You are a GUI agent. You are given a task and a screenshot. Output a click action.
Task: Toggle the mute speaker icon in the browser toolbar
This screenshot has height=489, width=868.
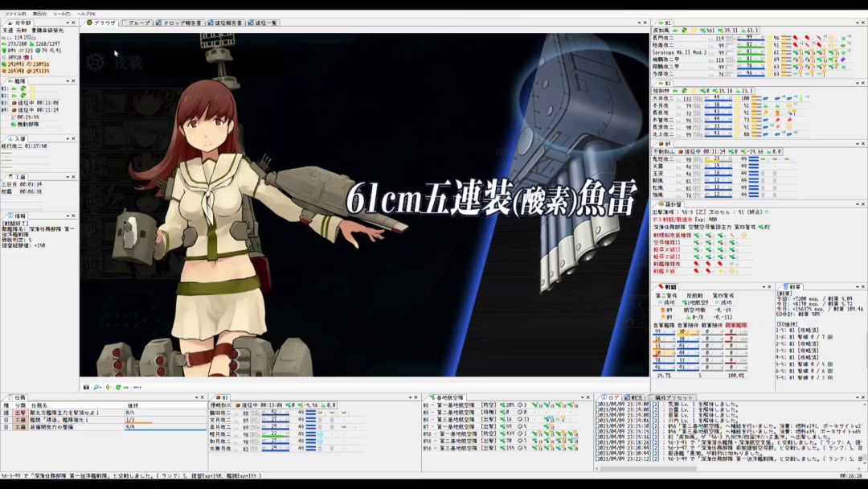108,387
